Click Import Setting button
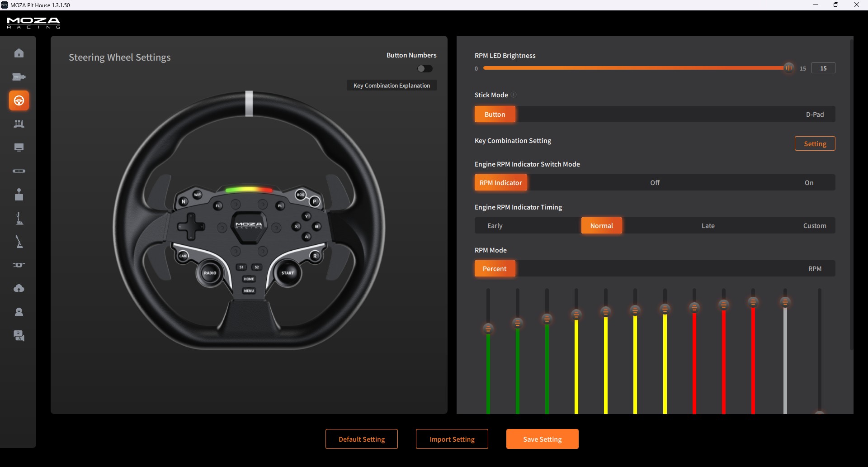Image resolution: width=868 pixels, height=467 pixels. pos(452,439)
